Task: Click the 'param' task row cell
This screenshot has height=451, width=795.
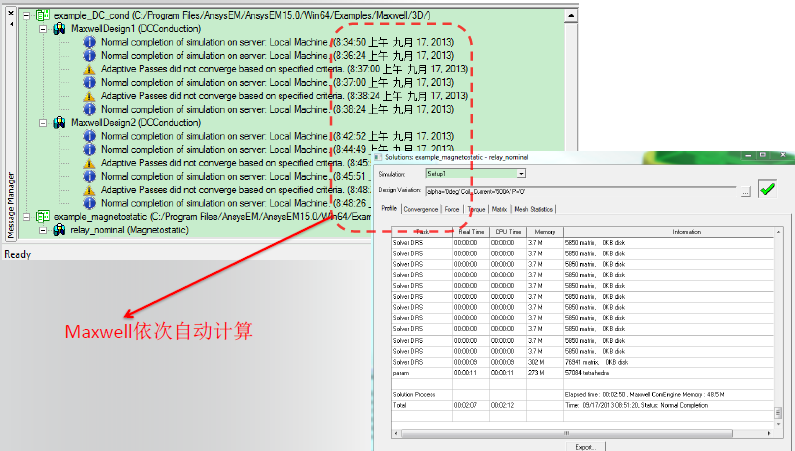Action: (422, 373)
